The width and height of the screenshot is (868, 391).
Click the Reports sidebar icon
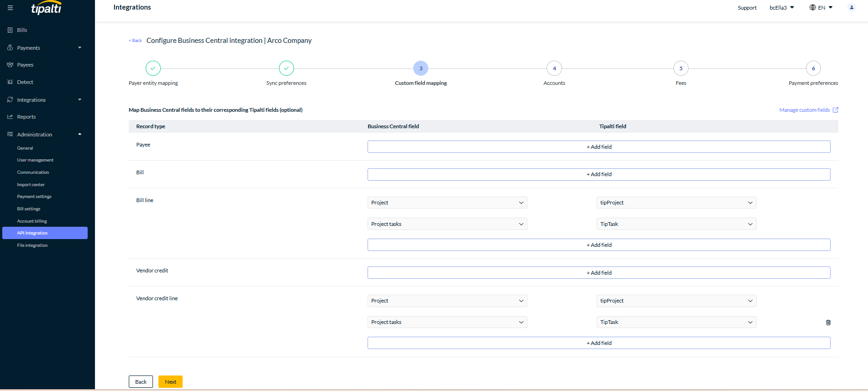point(10,117)
